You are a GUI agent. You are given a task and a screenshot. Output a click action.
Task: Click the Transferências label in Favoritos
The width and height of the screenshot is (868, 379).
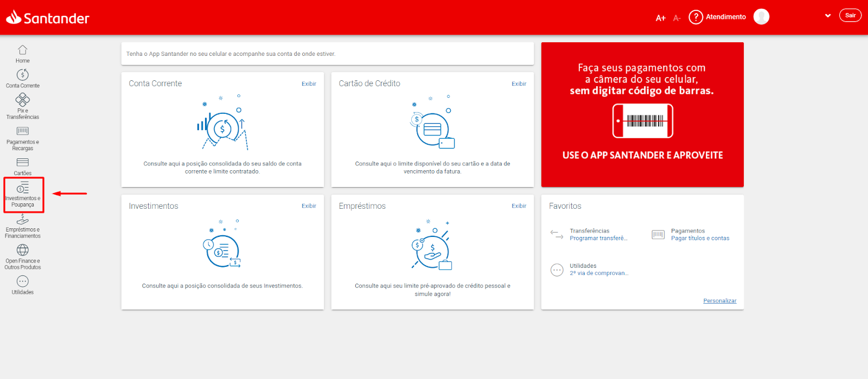pyautogui.click(x=589, y=231)
